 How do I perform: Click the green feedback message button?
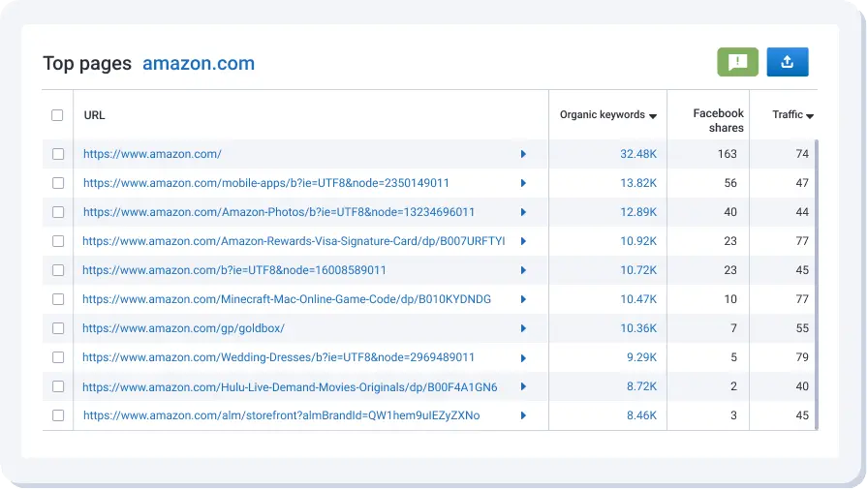737,62
